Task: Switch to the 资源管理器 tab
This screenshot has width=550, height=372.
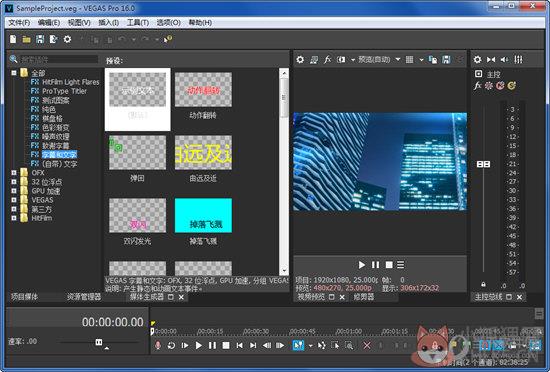Action: tap(84, 297)
